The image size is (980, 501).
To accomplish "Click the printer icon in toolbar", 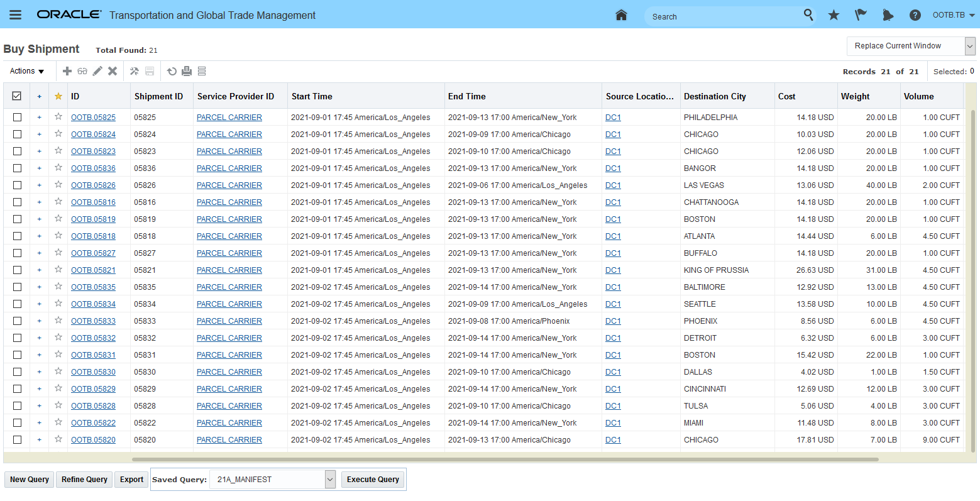I will [187, 71].
